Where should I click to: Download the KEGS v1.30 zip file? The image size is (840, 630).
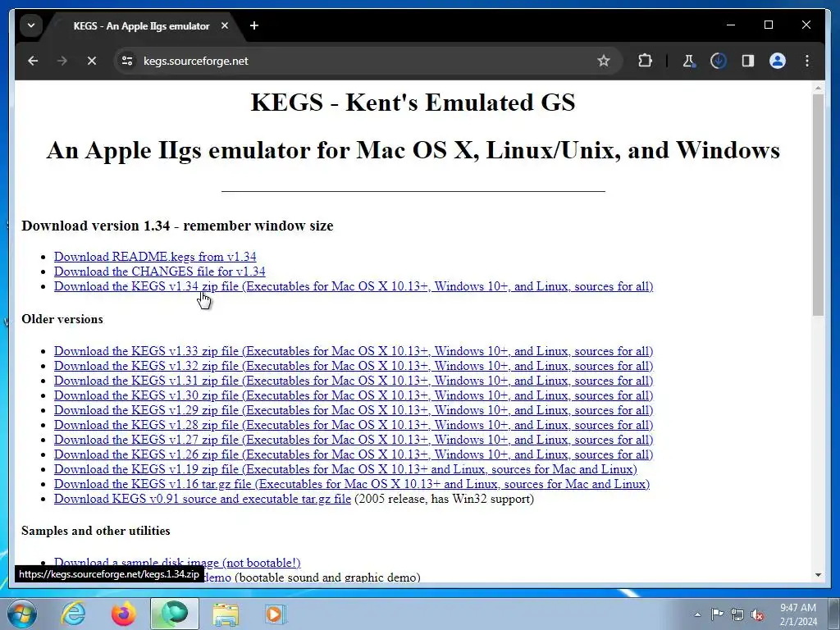tap(353, 395)
